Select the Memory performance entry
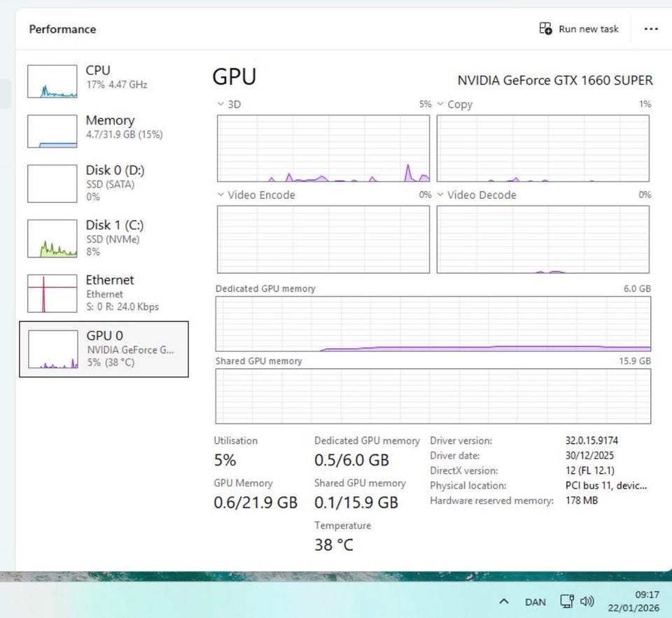The width and height of the screenshot is (672, 618). tap(104, 131)
